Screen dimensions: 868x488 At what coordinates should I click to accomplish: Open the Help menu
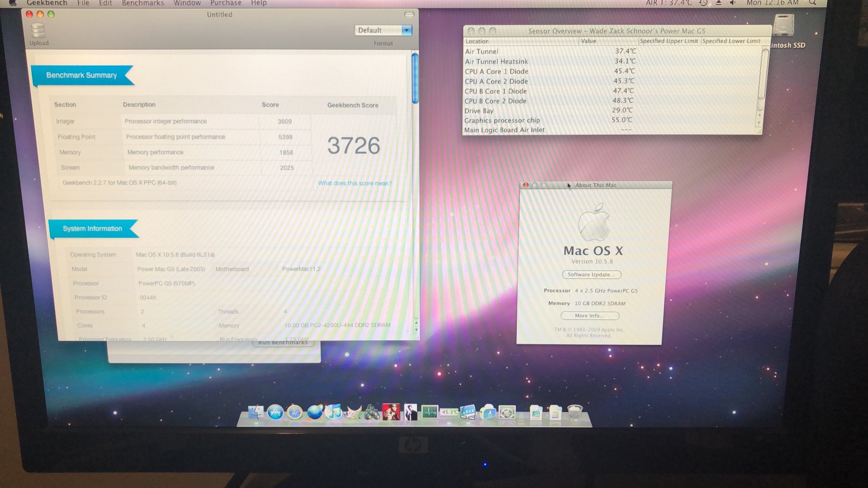pyautogui.click(x=259, y=3)
